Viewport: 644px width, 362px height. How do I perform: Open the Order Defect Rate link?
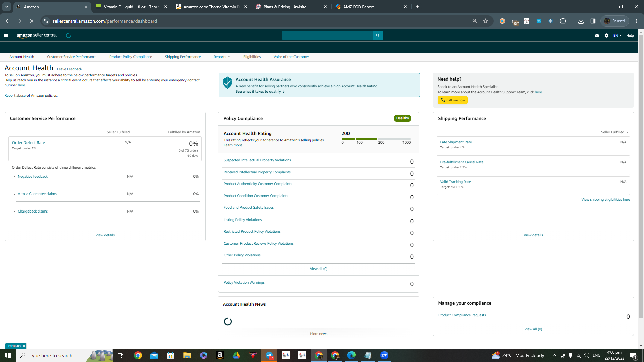tap(29, 143)
